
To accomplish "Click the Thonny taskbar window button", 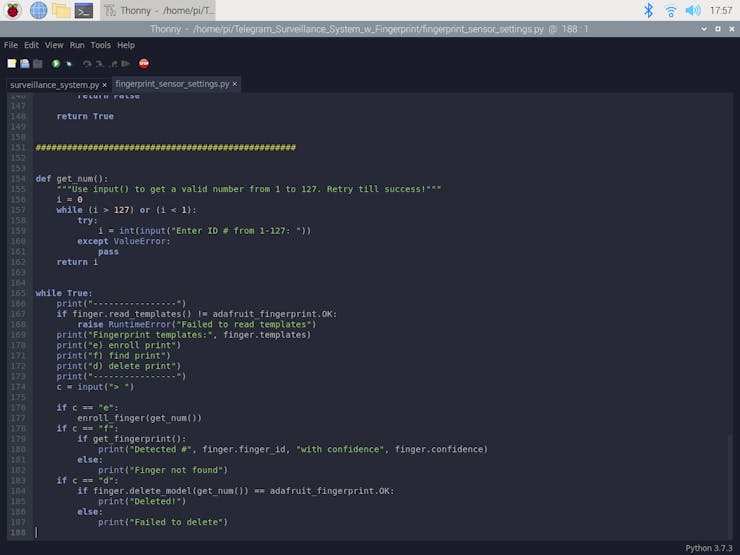I will pos(159,10).
